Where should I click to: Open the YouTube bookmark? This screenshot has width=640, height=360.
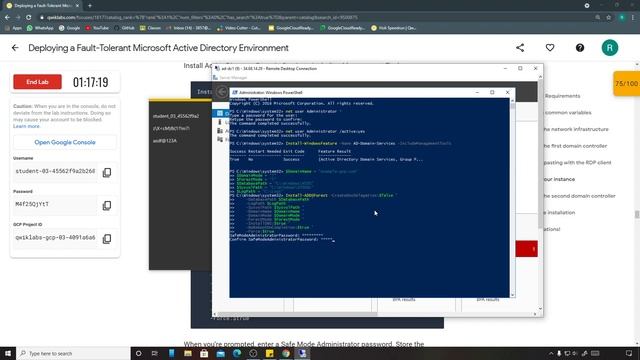(x=97, y=28)
